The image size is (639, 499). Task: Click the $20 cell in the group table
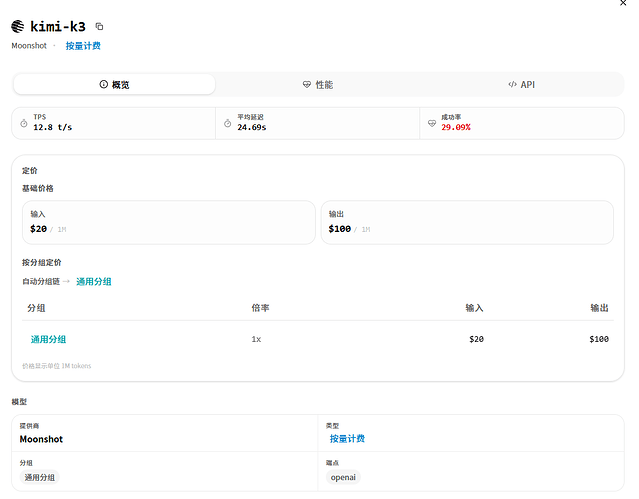click(x=476, y=339)
